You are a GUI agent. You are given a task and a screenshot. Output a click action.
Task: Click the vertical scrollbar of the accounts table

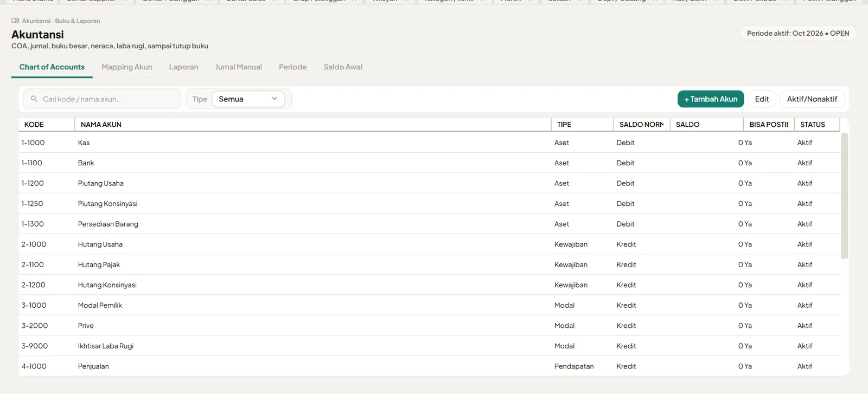click(844, 196)
